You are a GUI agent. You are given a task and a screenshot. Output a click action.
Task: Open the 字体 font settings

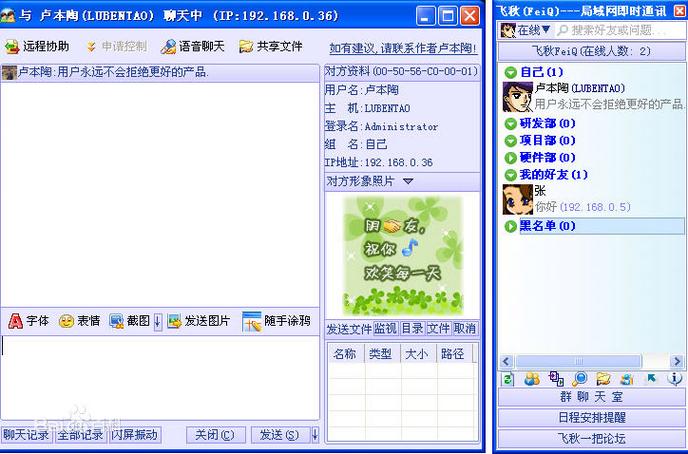28,321
